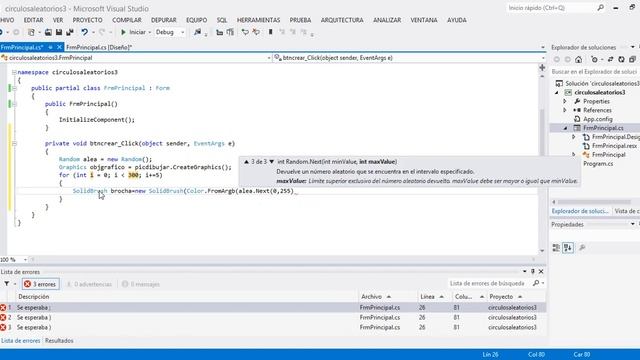The width and height of the screenshot is (640, 360).
Task: Click the Open File toolbar icon
Action: click(48, 32)
